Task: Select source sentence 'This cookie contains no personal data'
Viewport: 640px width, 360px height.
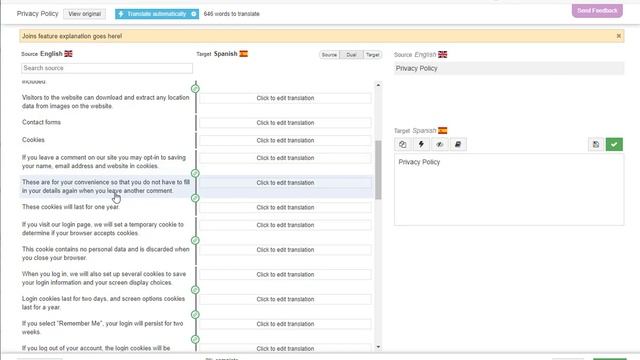Action: pyautogui.click(x=106, y=253)
